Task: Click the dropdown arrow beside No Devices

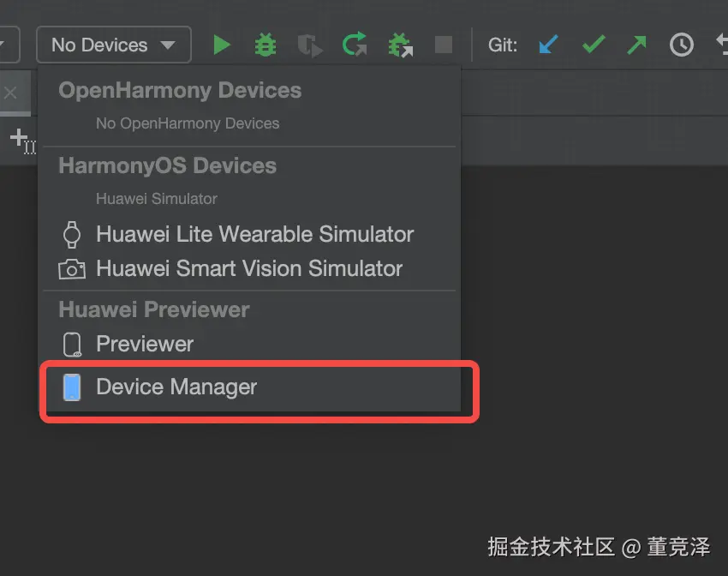Action: tap(168, 45)
